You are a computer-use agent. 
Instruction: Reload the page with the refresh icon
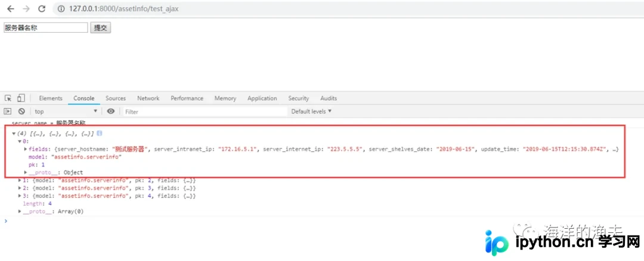click(42, 8)
